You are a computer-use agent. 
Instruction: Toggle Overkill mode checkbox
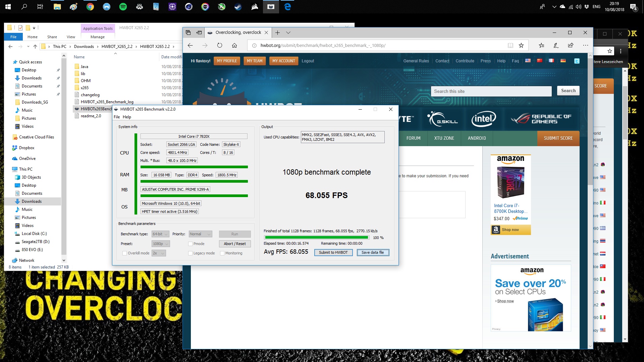124,253
